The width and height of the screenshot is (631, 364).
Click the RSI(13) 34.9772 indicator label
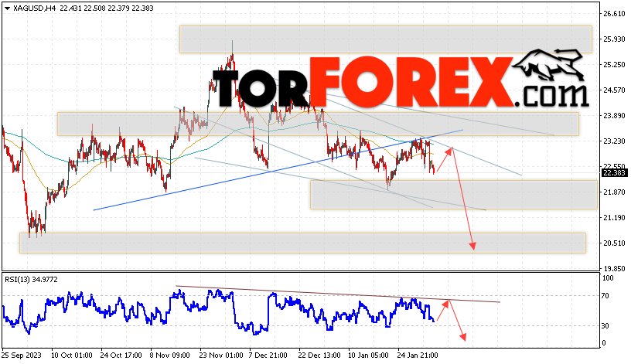(x=32, y=280)
